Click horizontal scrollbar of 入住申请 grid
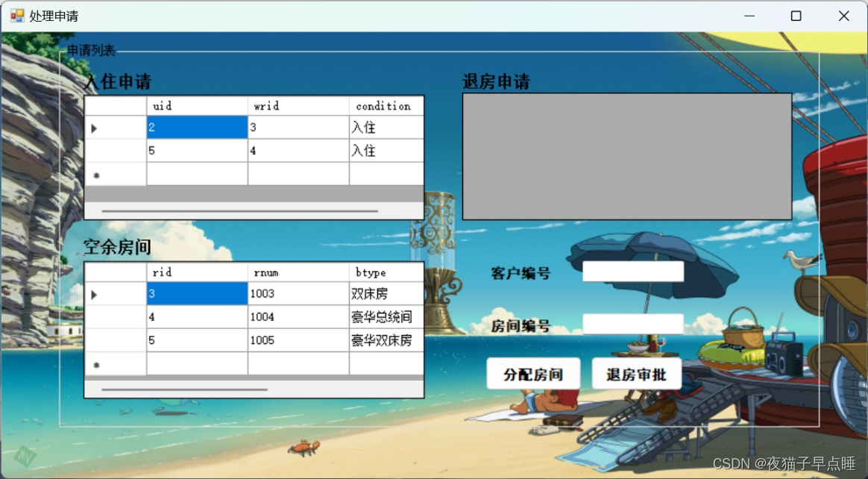Viewport: 868px width, 479px height. 254,210
